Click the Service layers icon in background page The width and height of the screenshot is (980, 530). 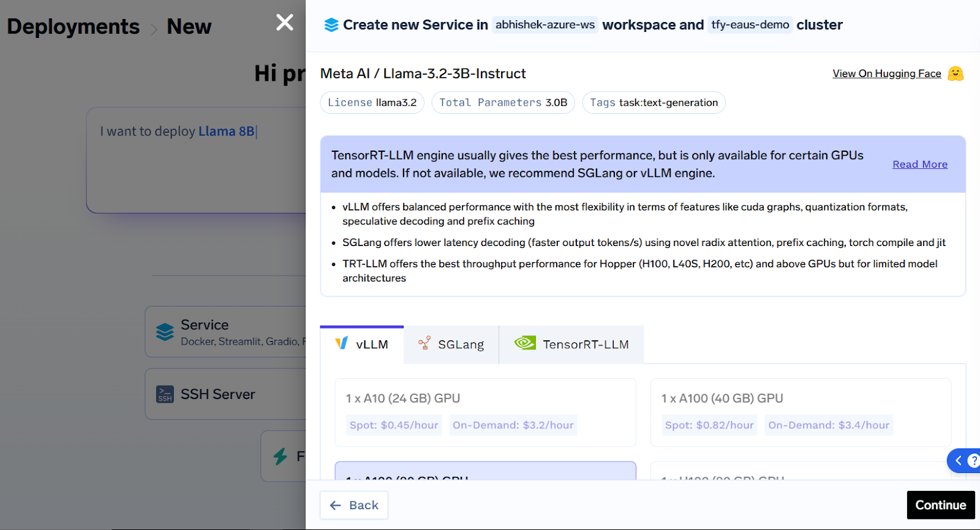(x=165, y=332)
